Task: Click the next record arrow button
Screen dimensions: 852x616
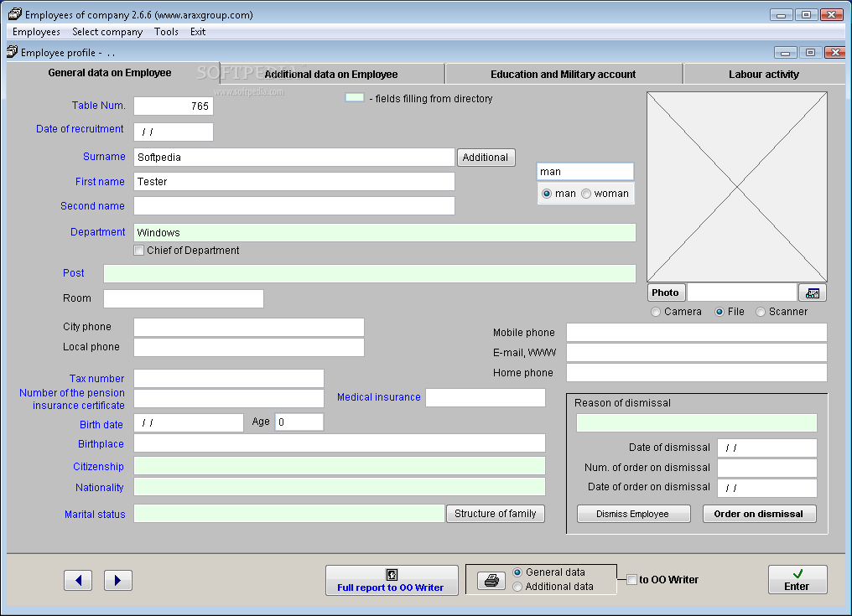Action: click(x=118, y=580)
